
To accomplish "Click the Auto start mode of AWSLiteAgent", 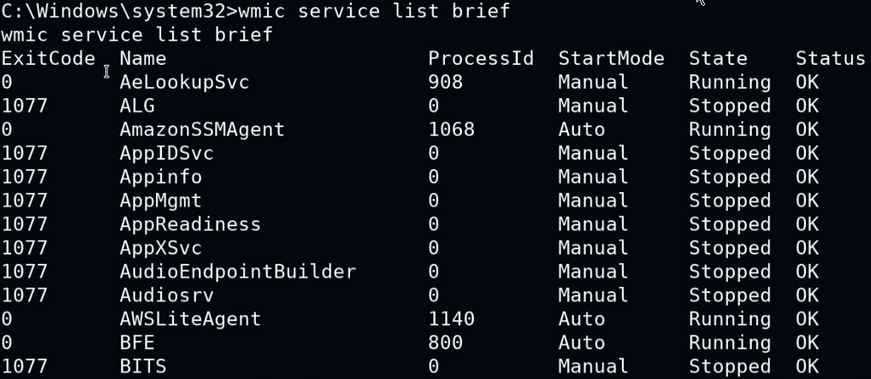I will point(582,319).
